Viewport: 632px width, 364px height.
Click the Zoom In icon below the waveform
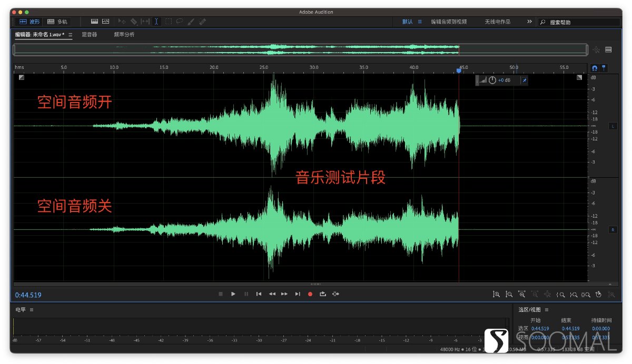pyautogui.click(x=497, y=294)
